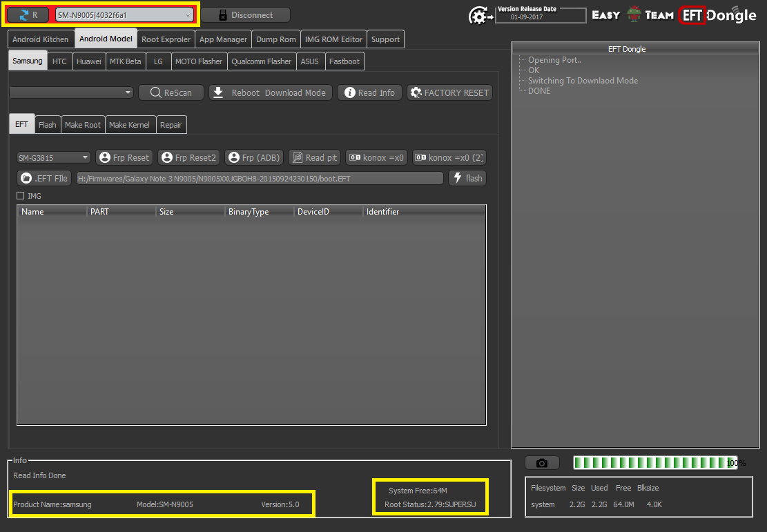Select the EFT sub-tab
The width and height of the screenshot is (767, 532).
point(21,124)
